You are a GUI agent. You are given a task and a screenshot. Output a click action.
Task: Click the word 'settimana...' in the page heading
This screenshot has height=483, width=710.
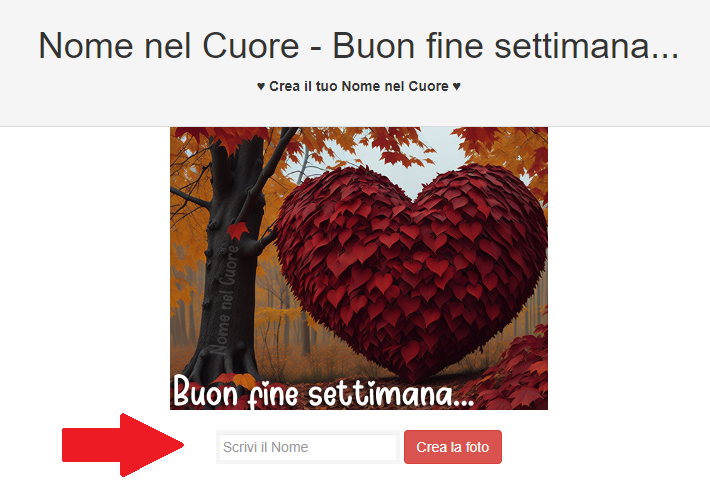point(587,45)
